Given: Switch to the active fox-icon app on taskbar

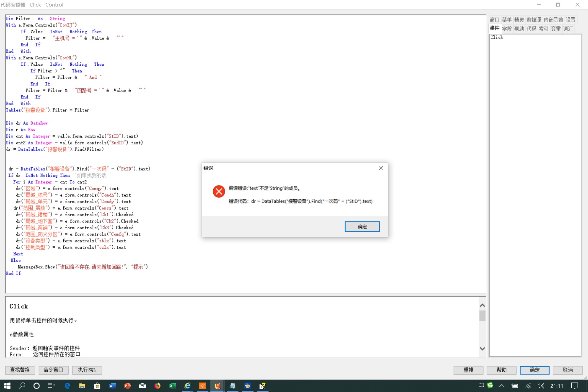Looking at the screenshot, I should tap(218, 386).
